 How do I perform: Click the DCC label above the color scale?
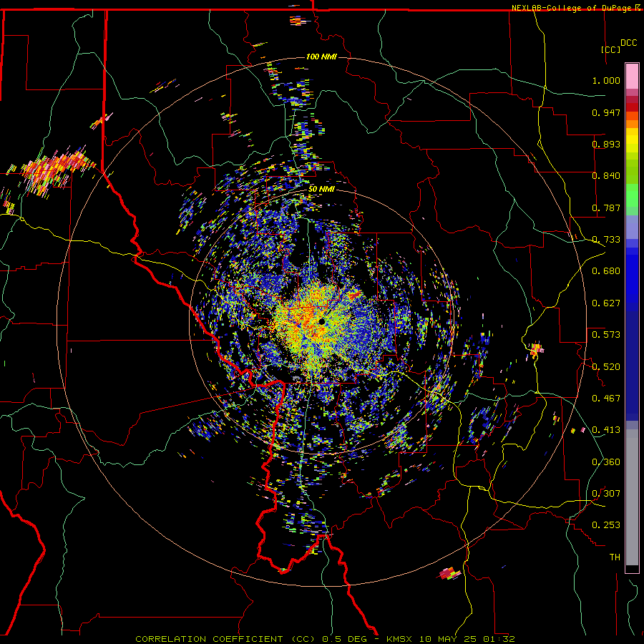[628, 43]
